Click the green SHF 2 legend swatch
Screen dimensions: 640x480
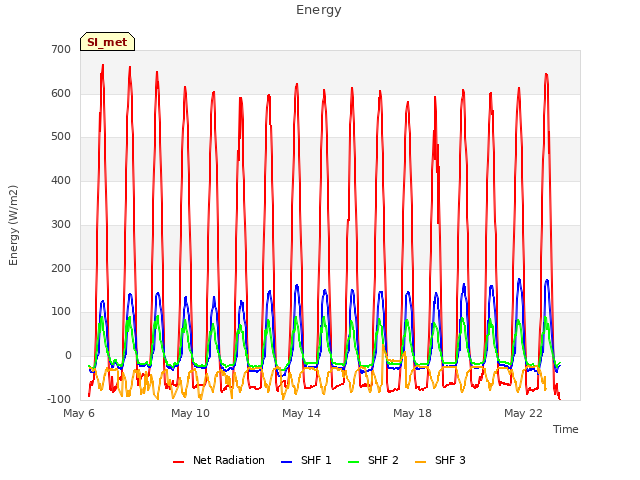[x=353, y=462]
